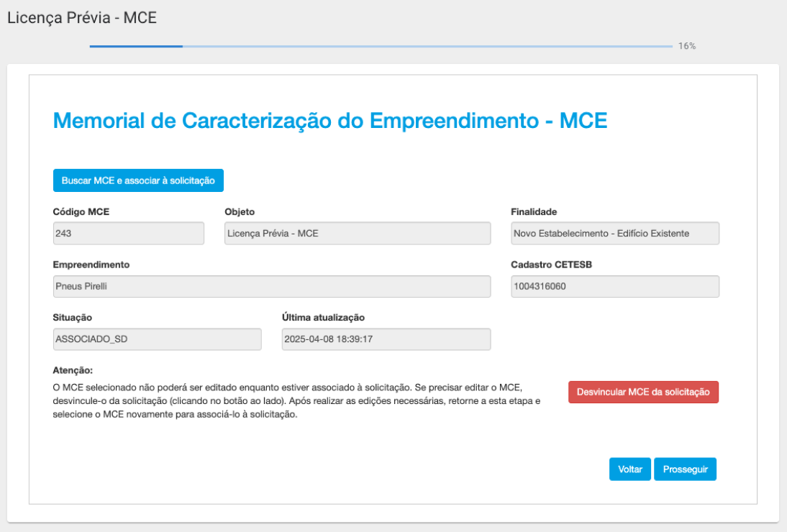Click the Última atualização label
Image resolution: width=787 pixels, height=532 pixels.
click(x=323, y=317)
